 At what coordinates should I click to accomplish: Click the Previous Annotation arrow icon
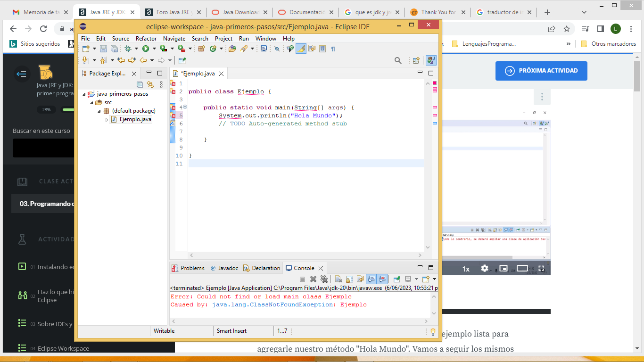pos(103,60)
